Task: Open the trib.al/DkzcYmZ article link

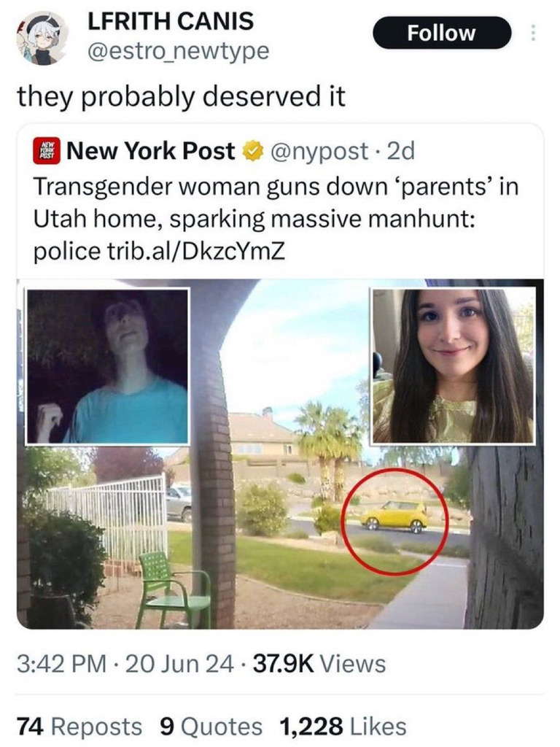Action: (194, 251)
